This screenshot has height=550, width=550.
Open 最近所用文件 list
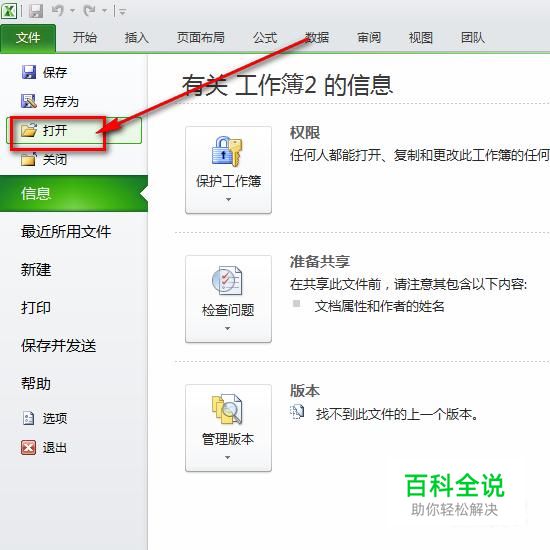pyautogui.click(x=66, y=232)
